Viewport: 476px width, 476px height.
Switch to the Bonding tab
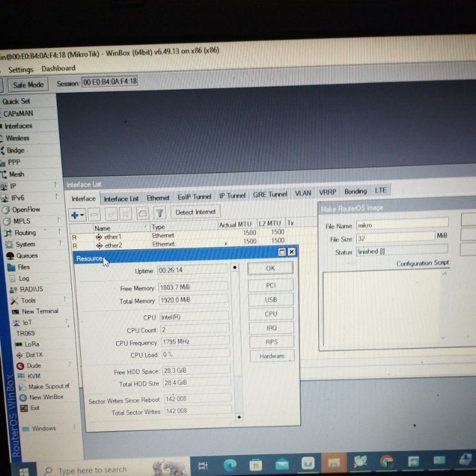(355, 192)
